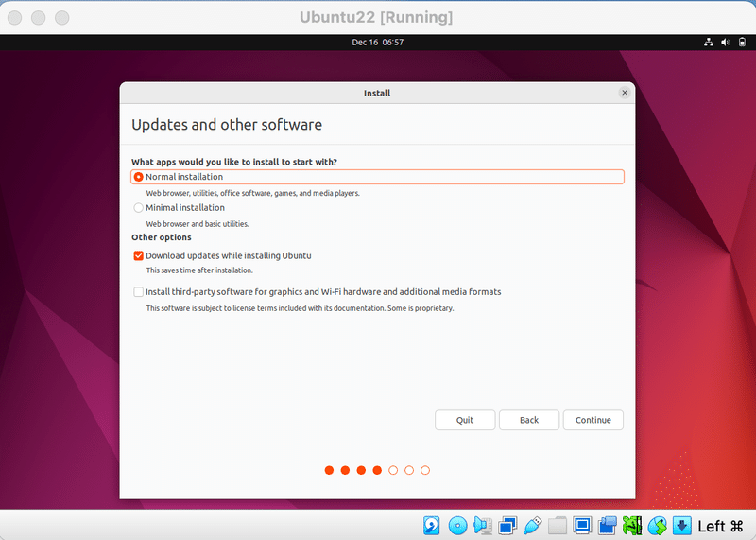Select Minimal installation radio button
This screenshot has height=540, width=756.
138,208
